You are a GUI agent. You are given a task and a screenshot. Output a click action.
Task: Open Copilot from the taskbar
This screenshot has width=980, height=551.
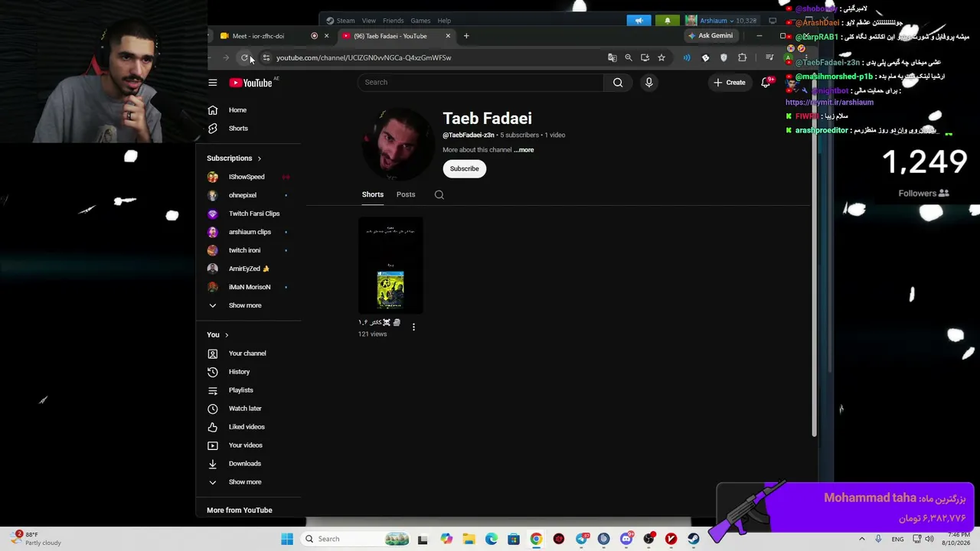click(446, 539)
